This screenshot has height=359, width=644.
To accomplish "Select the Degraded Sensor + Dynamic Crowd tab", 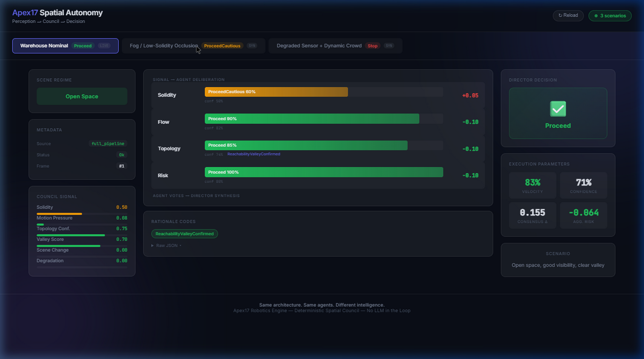I will click(320, 45).
